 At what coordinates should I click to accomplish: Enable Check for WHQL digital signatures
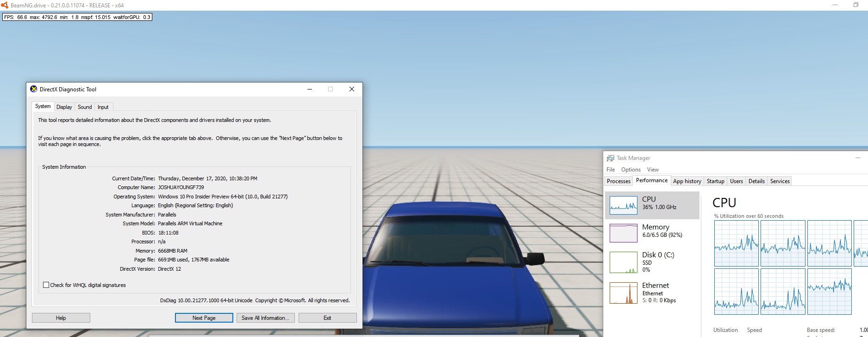(46, 285)
